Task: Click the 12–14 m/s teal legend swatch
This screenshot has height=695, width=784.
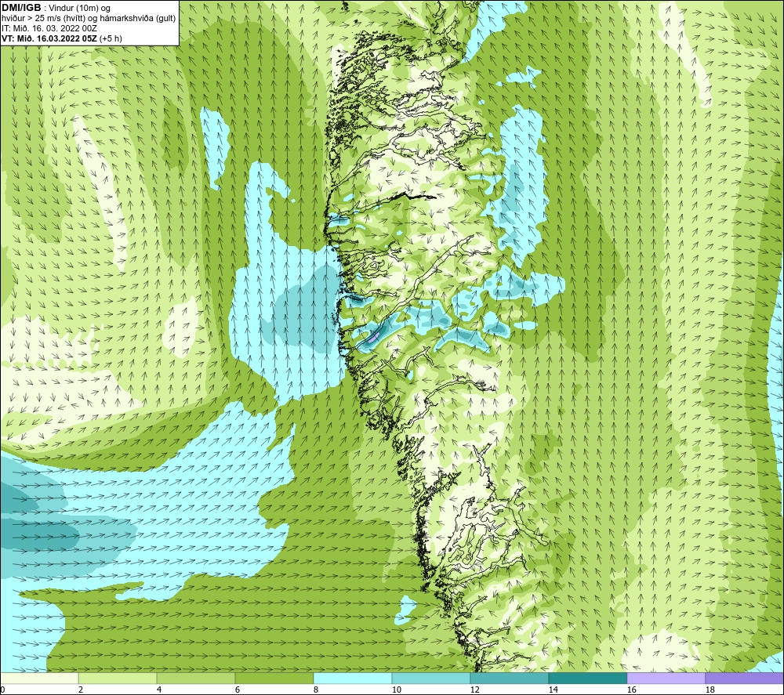Action: tap(509, 678)
